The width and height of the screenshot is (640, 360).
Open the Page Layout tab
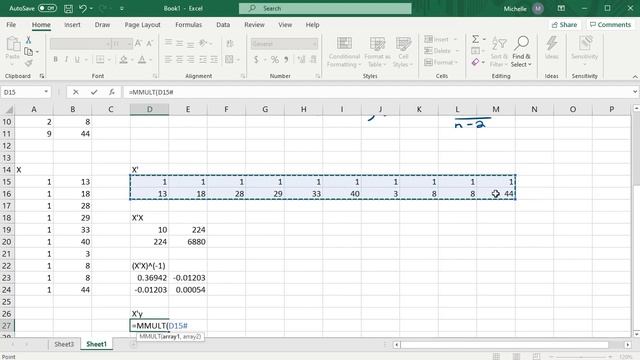pyautogui.click(x=142, y=25)
